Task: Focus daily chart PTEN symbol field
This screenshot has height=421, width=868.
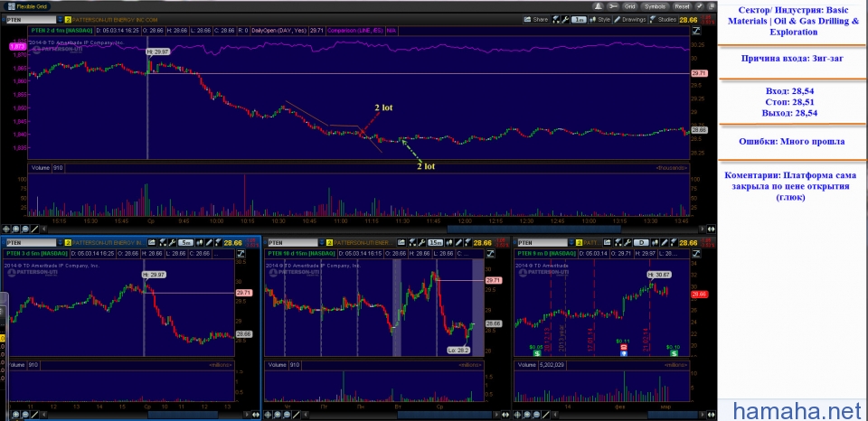Action: (x=542, y=242)
